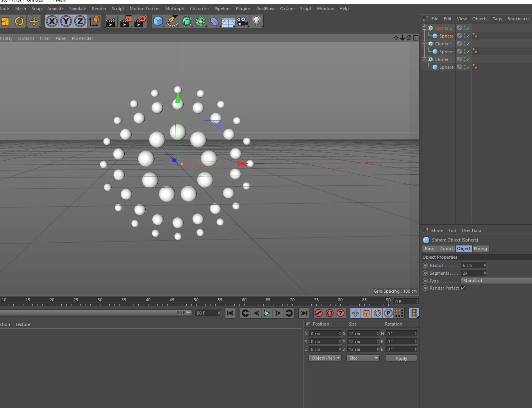The width and height of the screenshot is (532, 408).
Task: Step back one frame
Action: tap(256, 313)
